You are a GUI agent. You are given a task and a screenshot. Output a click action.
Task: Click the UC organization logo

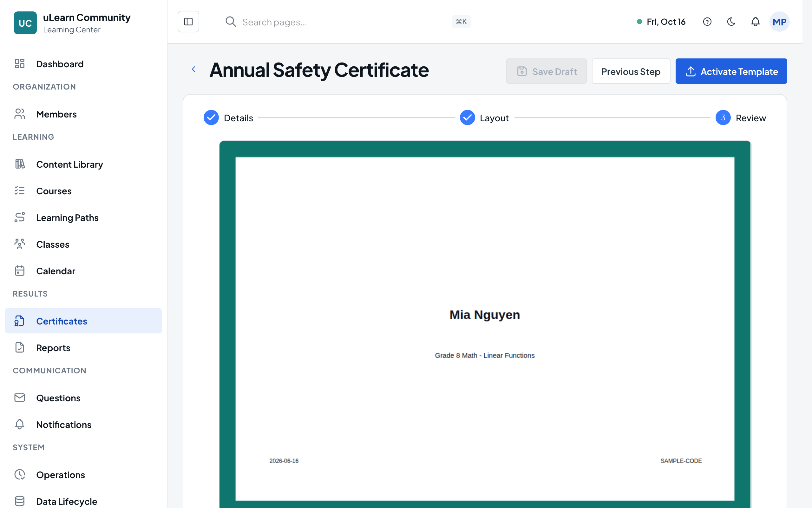click(x=25, y=23)
